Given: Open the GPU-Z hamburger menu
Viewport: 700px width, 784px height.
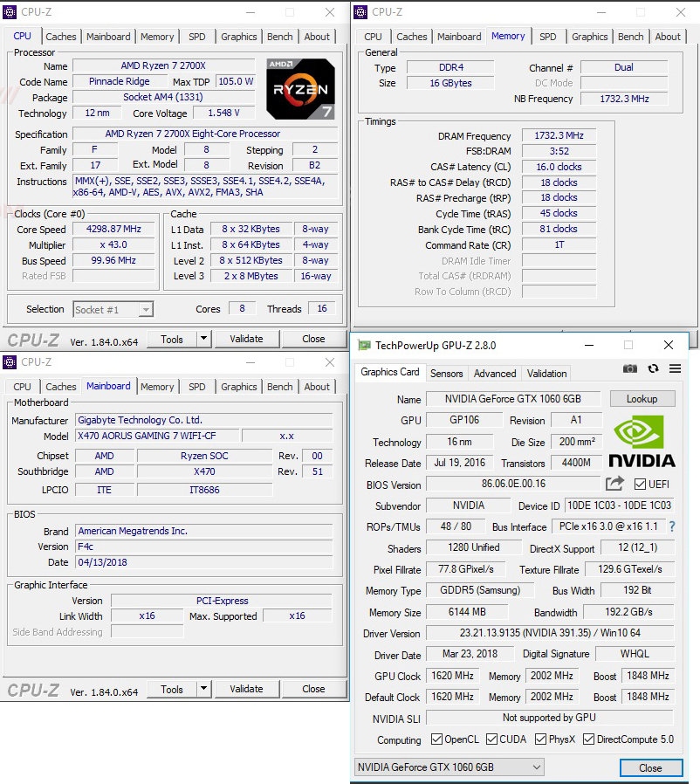Looking at the screenshot, I should 674,369.
